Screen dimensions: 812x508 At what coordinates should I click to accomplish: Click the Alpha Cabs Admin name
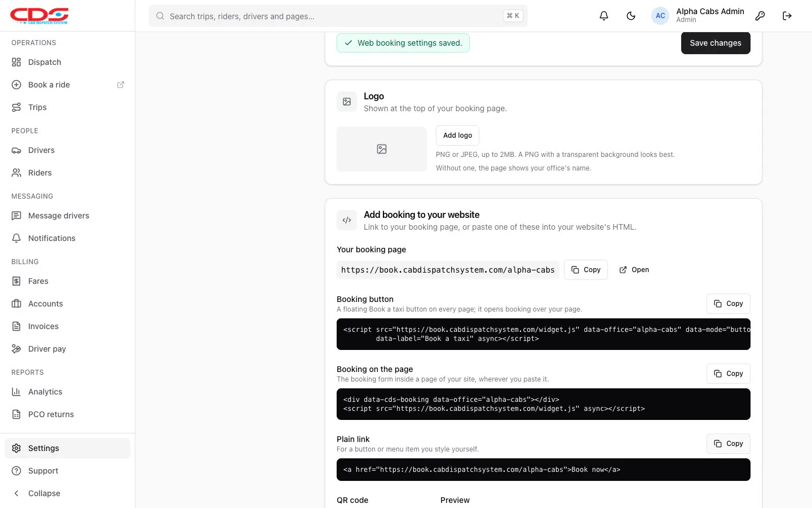(710, 11)
